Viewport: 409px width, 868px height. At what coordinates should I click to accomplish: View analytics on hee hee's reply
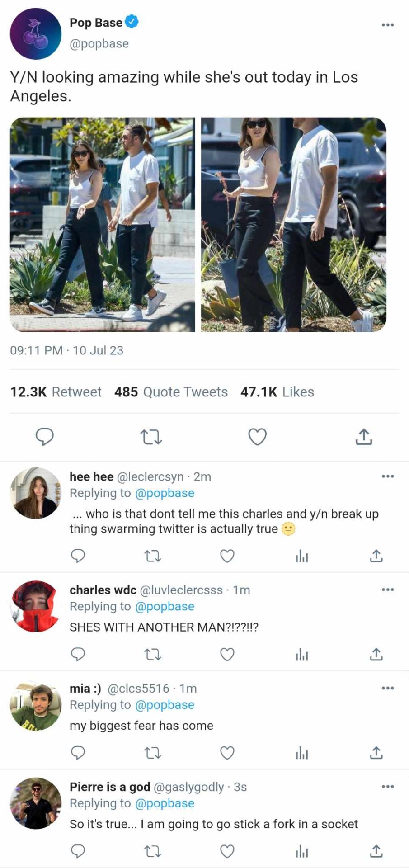tap(302, 556)
